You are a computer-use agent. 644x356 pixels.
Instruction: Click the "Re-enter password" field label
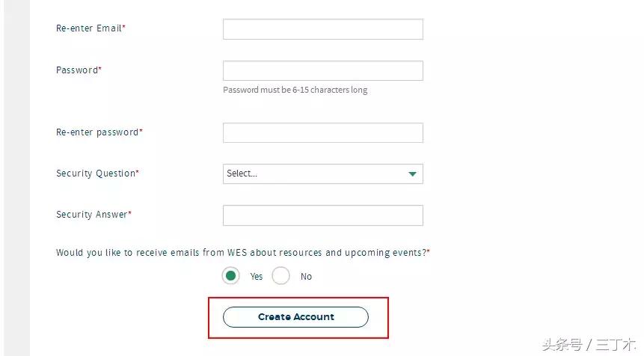pyautogui.click(x=99, y=132)
